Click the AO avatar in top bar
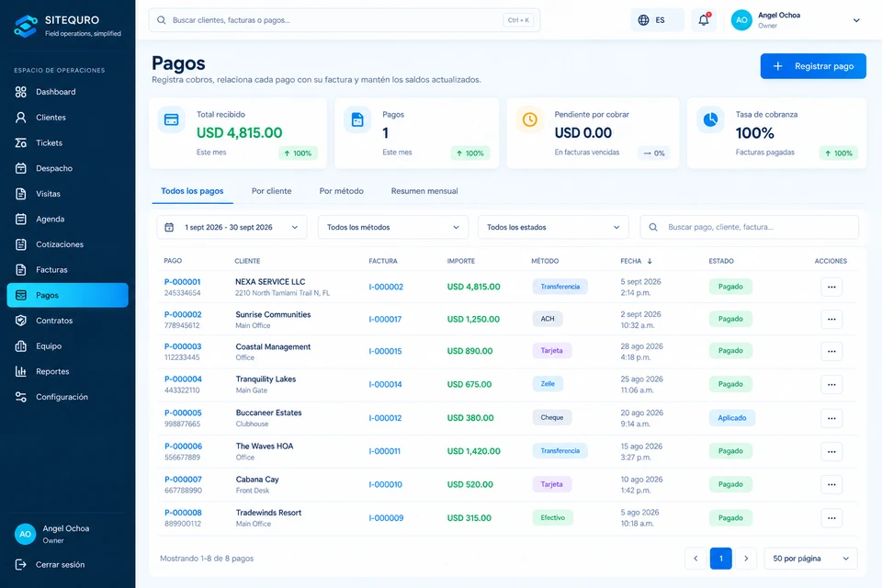Viewport: 882px width, 588px height. pyautogui.click(x=741, y=20)
